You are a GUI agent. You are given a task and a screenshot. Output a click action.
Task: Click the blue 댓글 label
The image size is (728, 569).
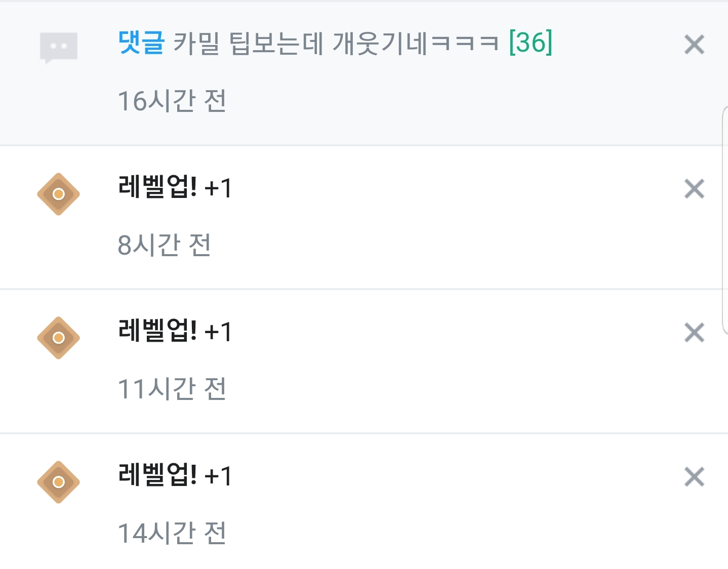coord(141,42)
